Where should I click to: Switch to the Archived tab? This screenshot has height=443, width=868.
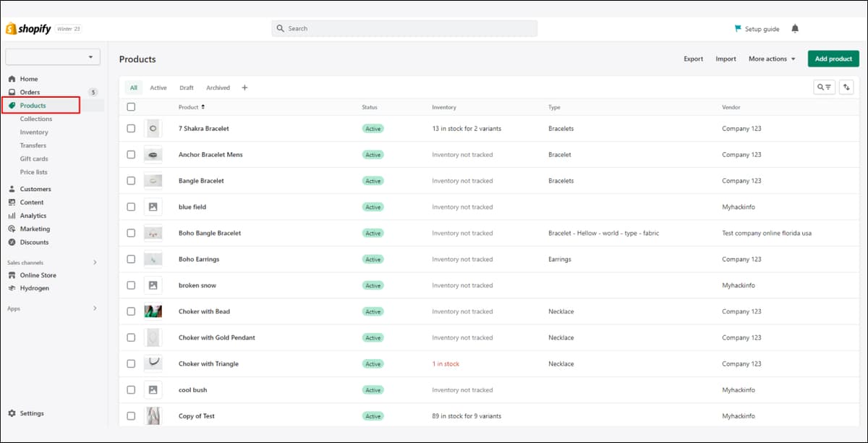pos(218,88)
